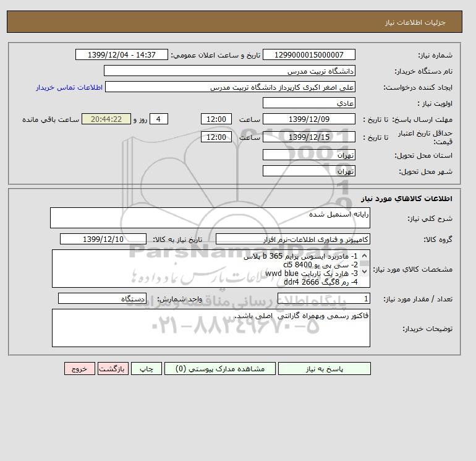Select the شماره نیاز number field
Image resolution: width=476 pixels, height=461 pixels.
pyautogui.click(x=308, y=54)
